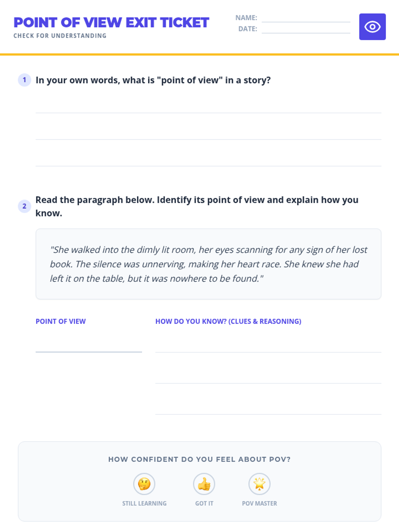This screenshot has height=532, width=399.
Task: Click the How Do You Know heading
Action: click(228, 321)
